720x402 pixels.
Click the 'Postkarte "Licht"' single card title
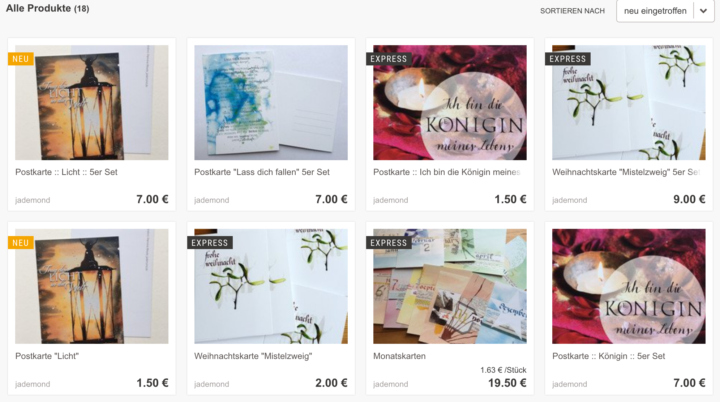tap(47, 356)
